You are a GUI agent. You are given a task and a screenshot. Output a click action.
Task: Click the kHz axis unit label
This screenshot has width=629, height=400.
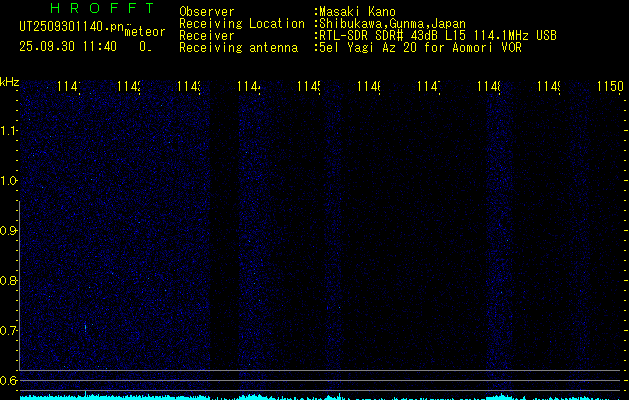(9, 82)
